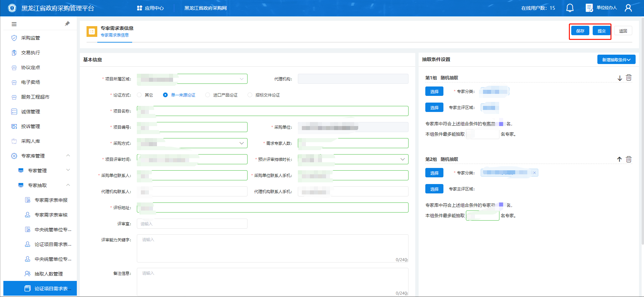Focus the 备注信息 text area
Screen dimensions: 644x297
pyautogui.click(x=273, y=282)
